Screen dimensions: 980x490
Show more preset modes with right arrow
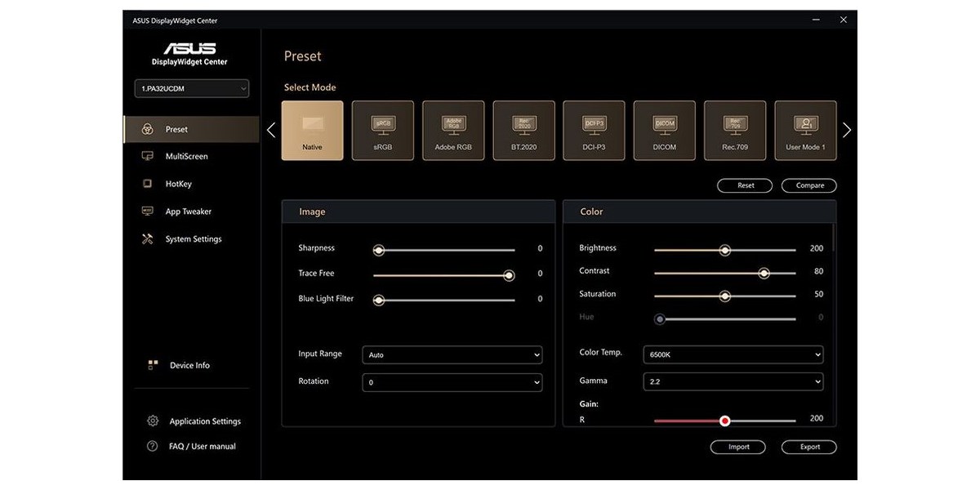pyautogui.click(x=847, y=130)
